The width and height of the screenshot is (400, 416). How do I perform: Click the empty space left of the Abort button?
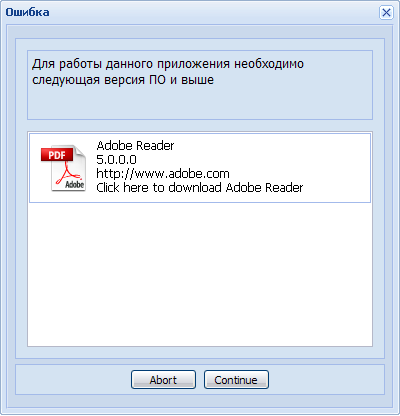coord(73,380)
